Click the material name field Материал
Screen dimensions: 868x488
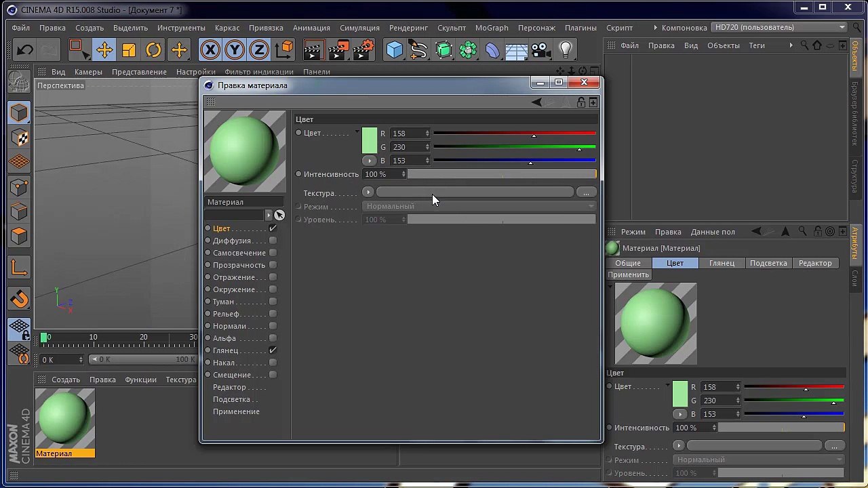pyautogui.click(x=243, y=202)
